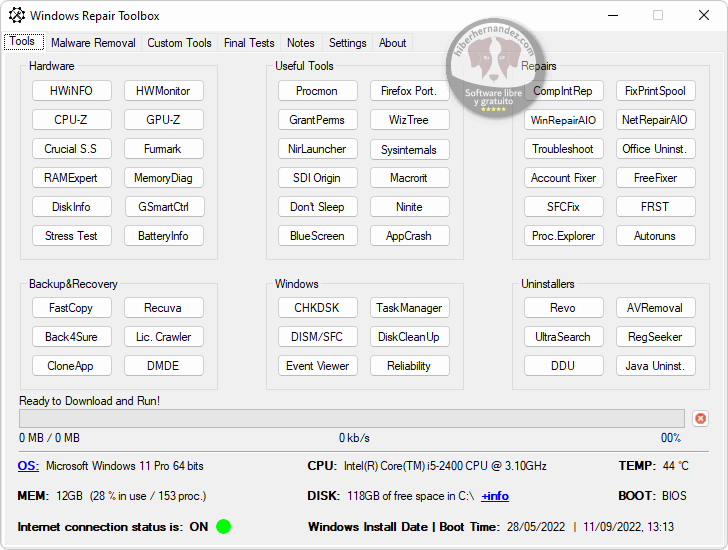The height and width of the screenshot is (550, 728).
Task: Run DISM/SFC
Action: tap(318, 336)
